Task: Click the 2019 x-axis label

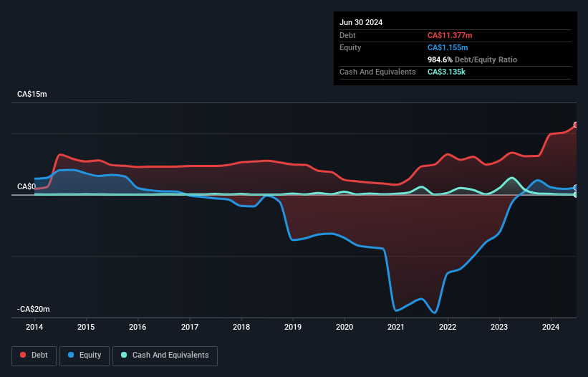Action: pyautogui.click(x=293, y=327)
